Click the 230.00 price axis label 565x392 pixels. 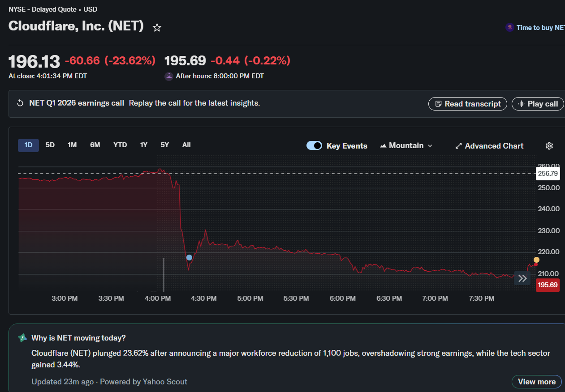click(x=548, y=231)
